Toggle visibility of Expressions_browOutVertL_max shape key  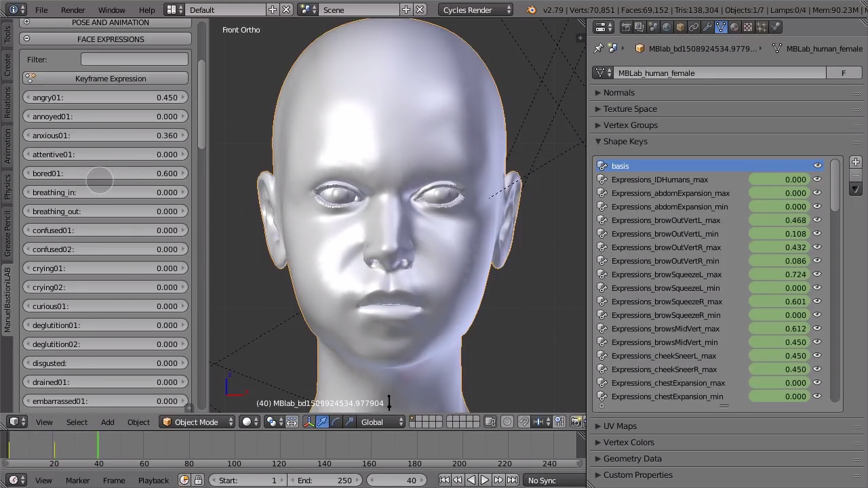(817, 220)
